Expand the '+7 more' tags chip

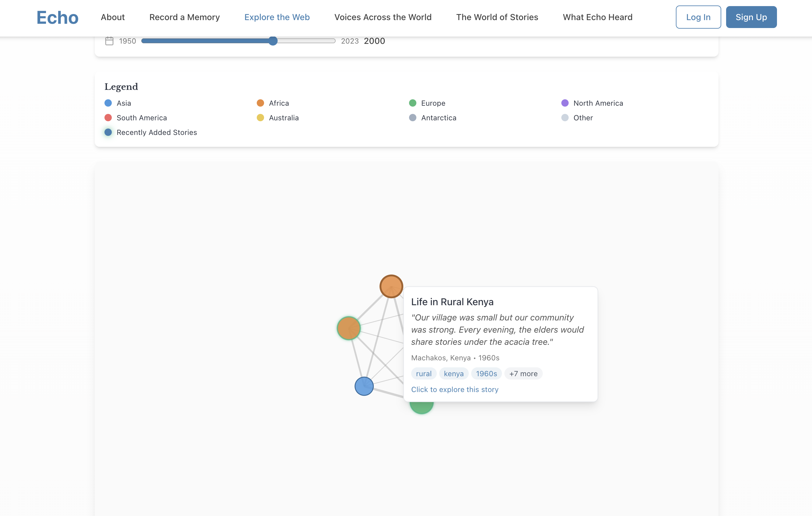(523, 373)
